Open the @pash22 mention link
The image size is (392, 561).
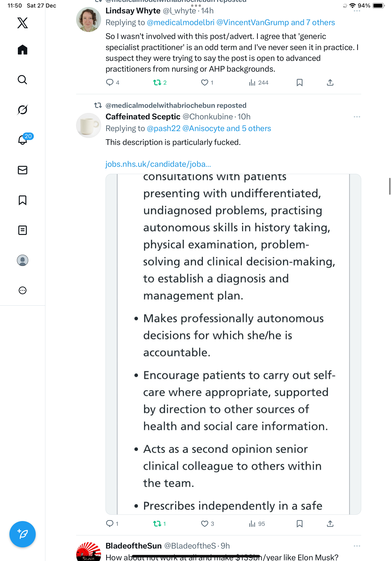(164, 129)
